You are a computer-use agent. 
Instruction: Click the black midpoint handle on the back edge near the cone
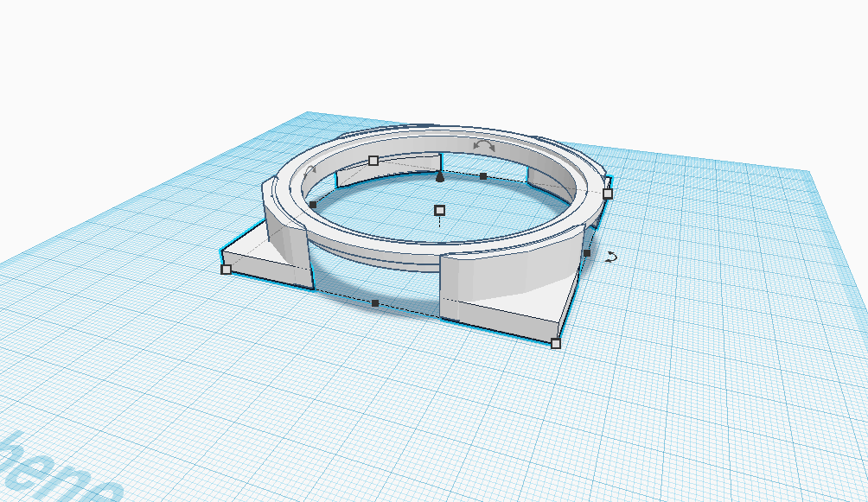[x=483, y=176]
